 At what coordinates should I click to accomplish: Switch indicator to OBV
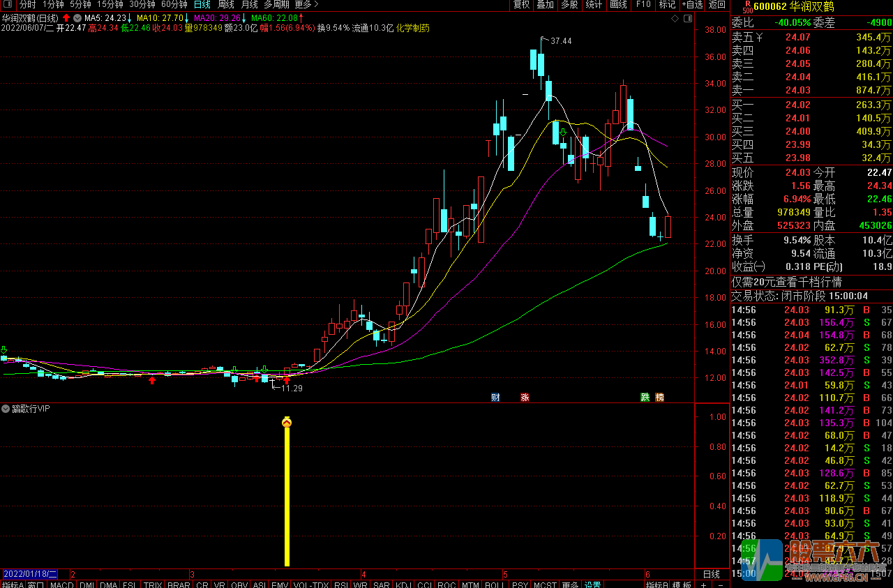(x=239, y=585)
